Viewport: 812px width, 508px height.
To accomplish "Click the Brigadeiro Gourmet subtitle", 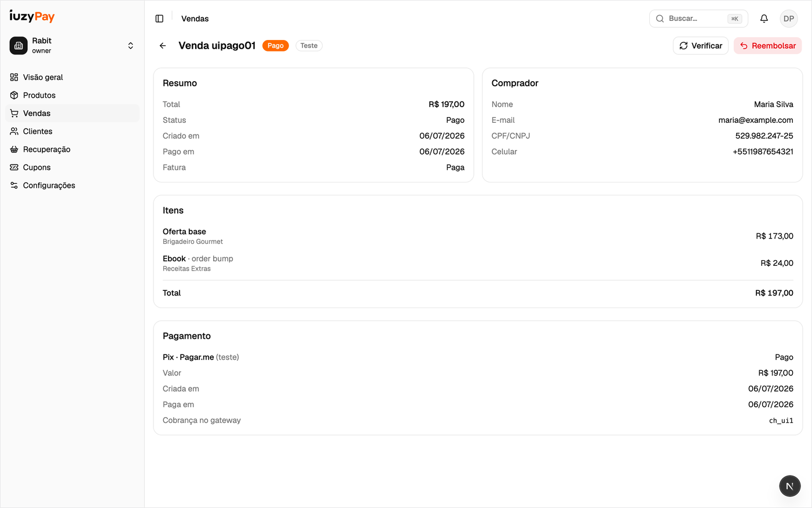I will point(193,242).
